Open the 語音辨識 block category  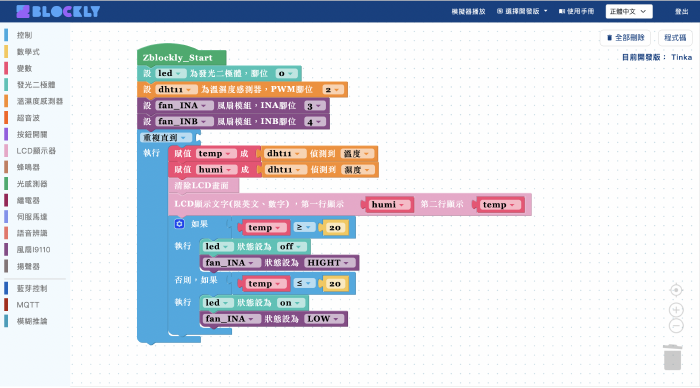point(32,233)
